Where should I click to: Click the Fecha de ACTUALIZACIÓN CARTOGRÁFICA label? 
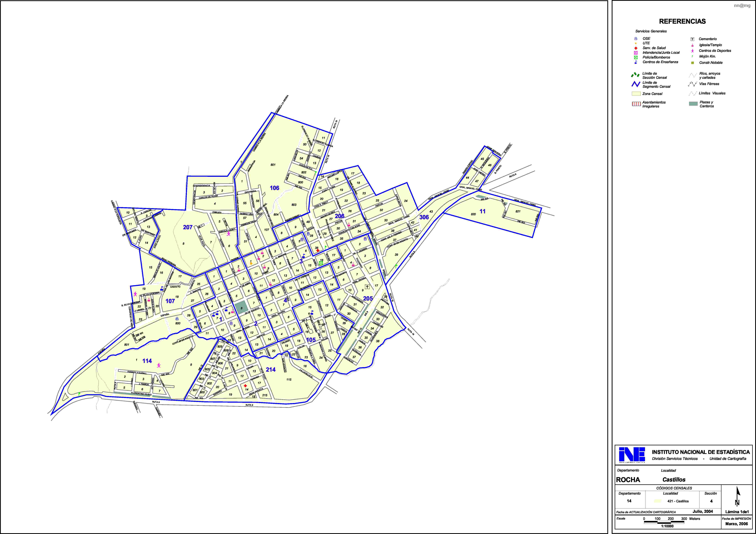[x=646, y=512]
